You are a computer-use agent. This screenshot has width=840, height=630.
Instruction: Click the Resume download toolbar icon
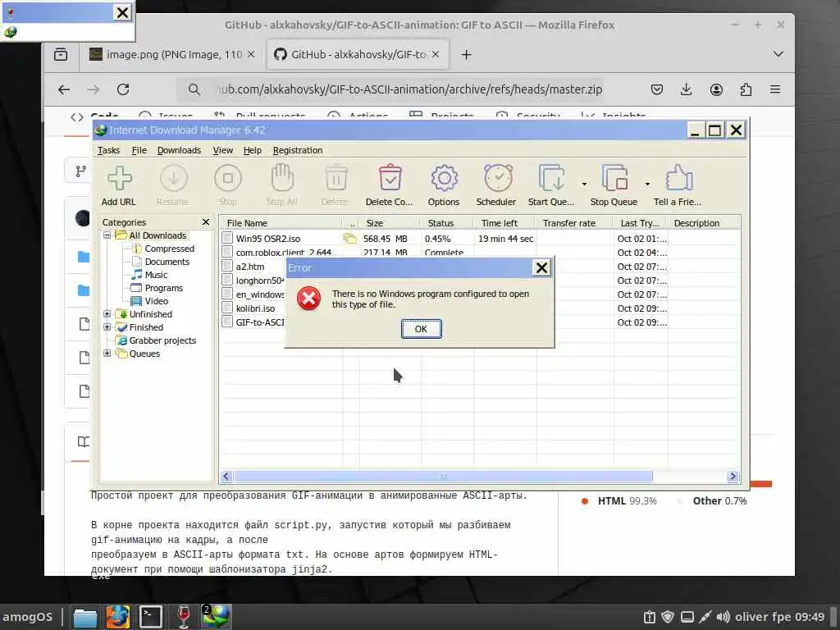(173, 185)
